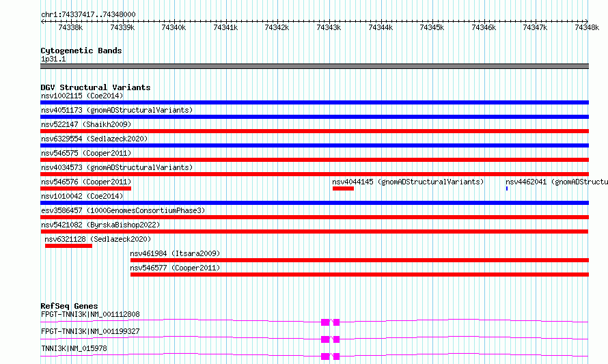Click the right magenta exon of NM_001112808
The height and width of the screenshot is (364, 608).
pyautogui.click(x=336, y=322)
